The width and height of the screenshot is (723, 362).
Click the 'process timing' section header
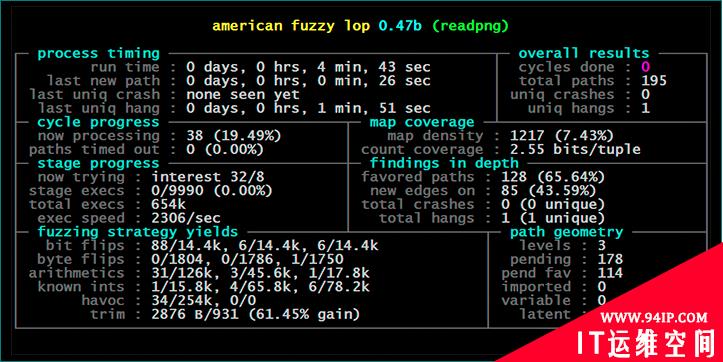[x=98, y=53]
